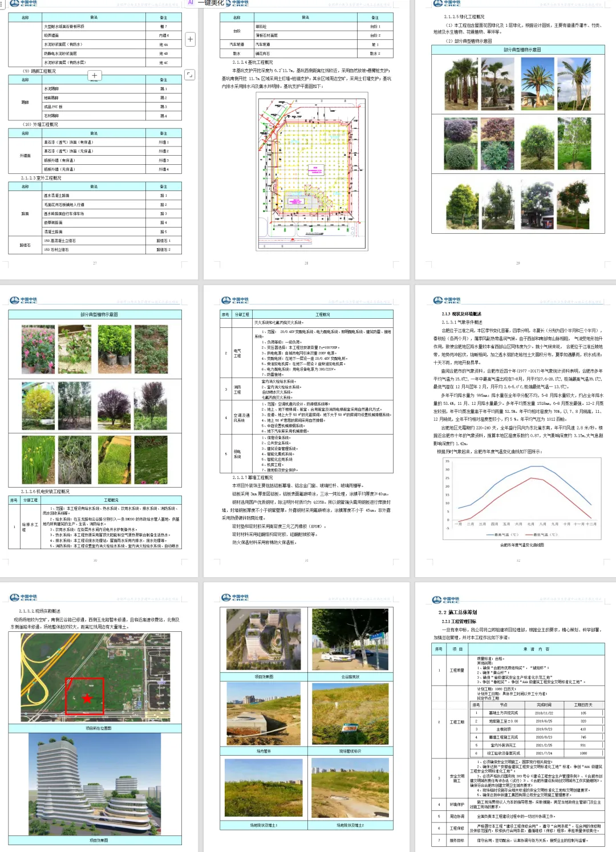Click the 工程保修 row label
The image size is (616, 852).
click(457, 828)
